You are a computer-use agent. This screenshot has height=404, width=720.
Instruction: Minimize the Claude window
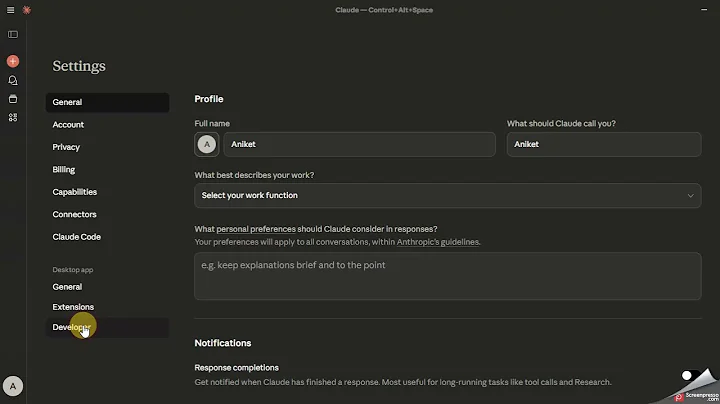click(x=704, y=10)
